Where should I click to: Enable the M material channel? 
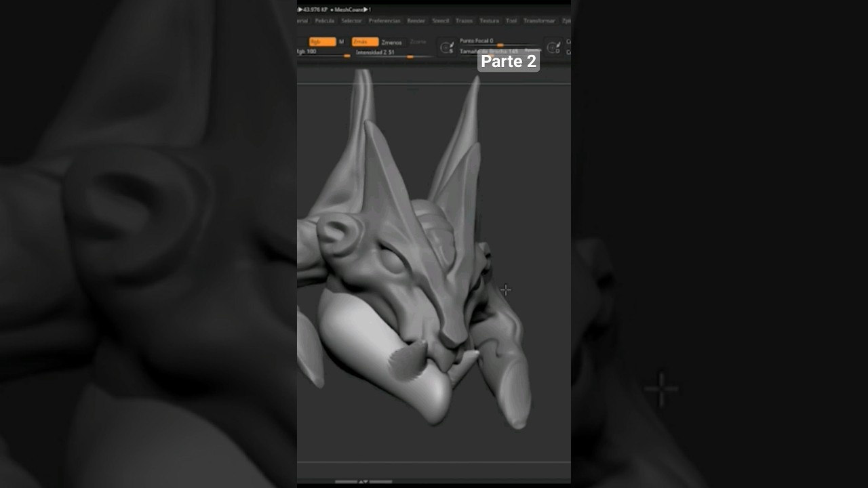point(341,42)
